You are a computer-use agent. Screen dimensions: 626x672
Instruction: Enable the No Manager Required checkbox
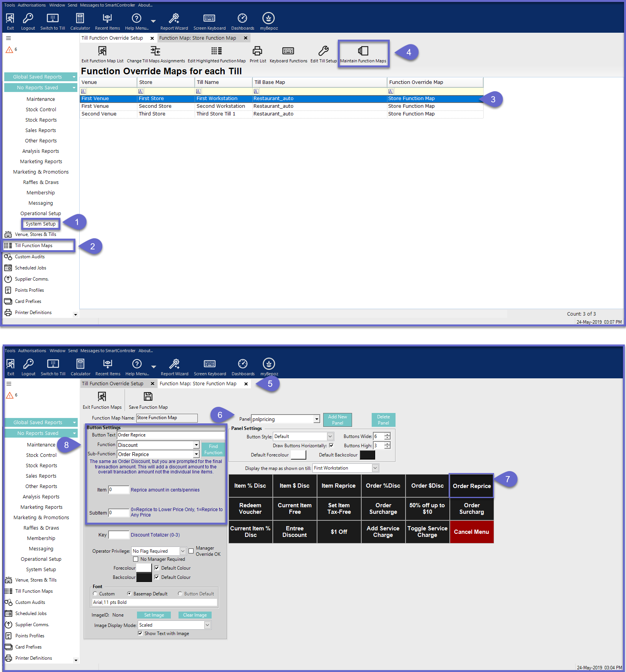135,559
